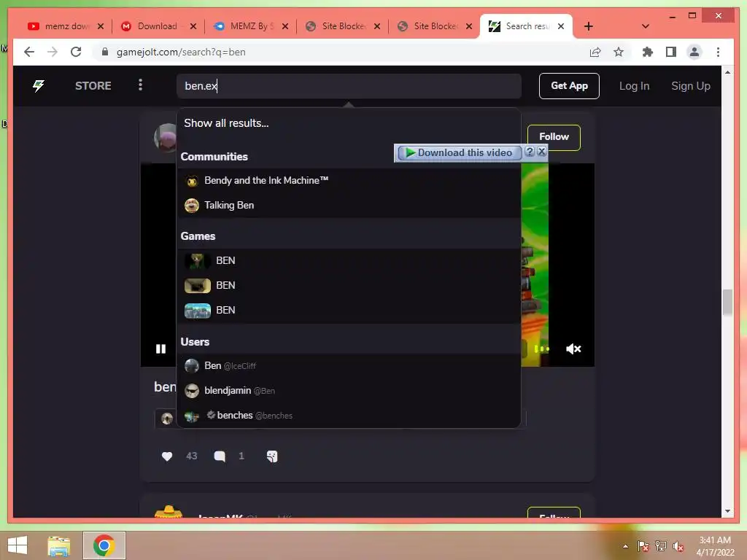The image size is (747, 560).
Task: Click the benches verified badge icon
Action: click(x=211, y=415)
